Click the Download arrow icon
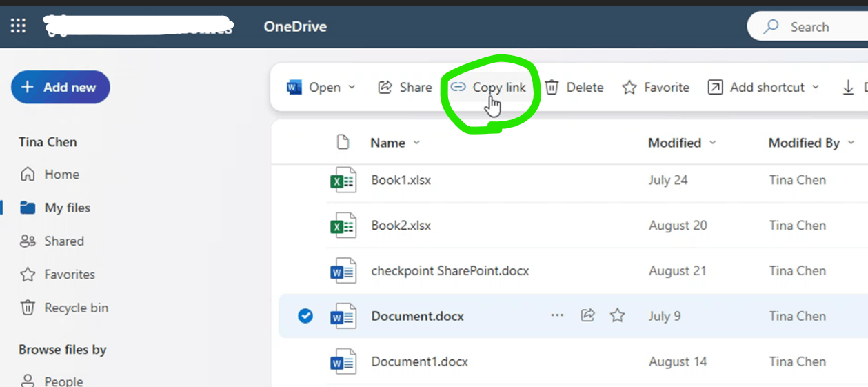This screenshot has width=868, height=387. (x=848, y=88)
